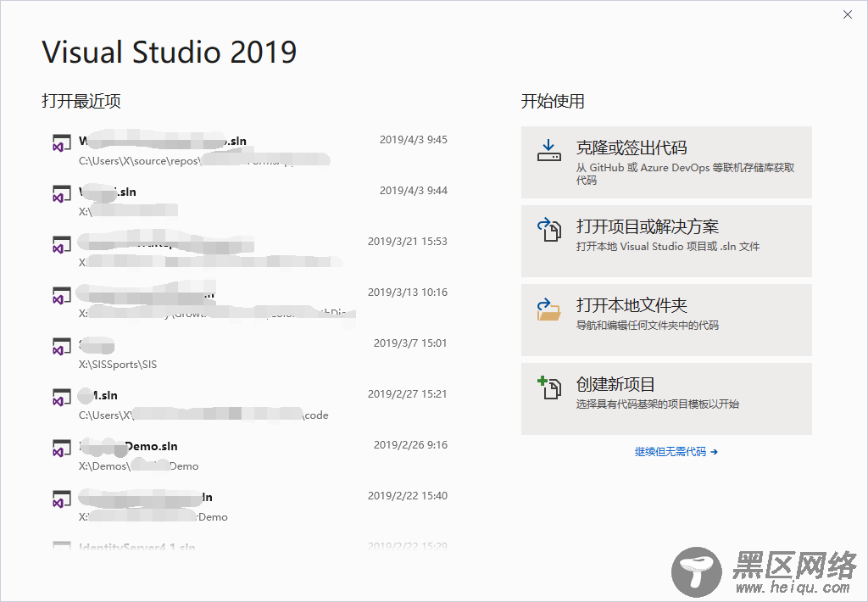Click the 2019/2/26 9:16 timestamp
The height and width of the screenshot is (602, 868).
coord(411,444)
